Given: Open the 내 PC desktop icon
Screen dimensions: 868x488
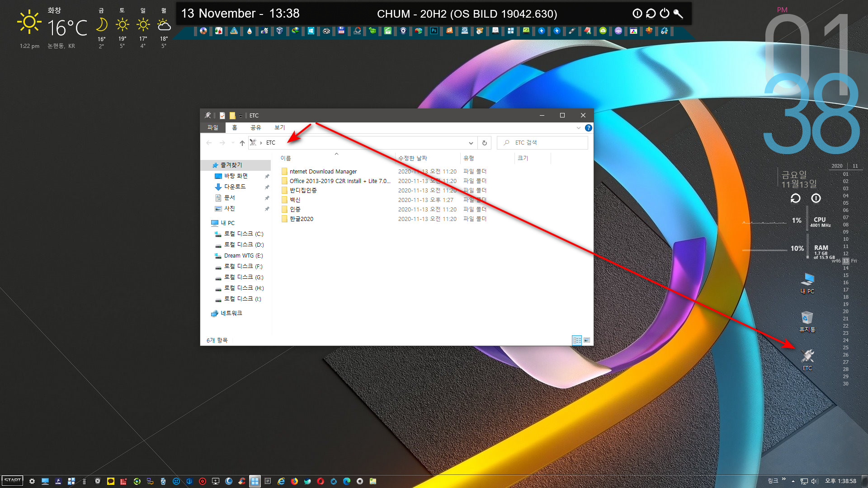Looking at the screenshot, I should (807, 283).
